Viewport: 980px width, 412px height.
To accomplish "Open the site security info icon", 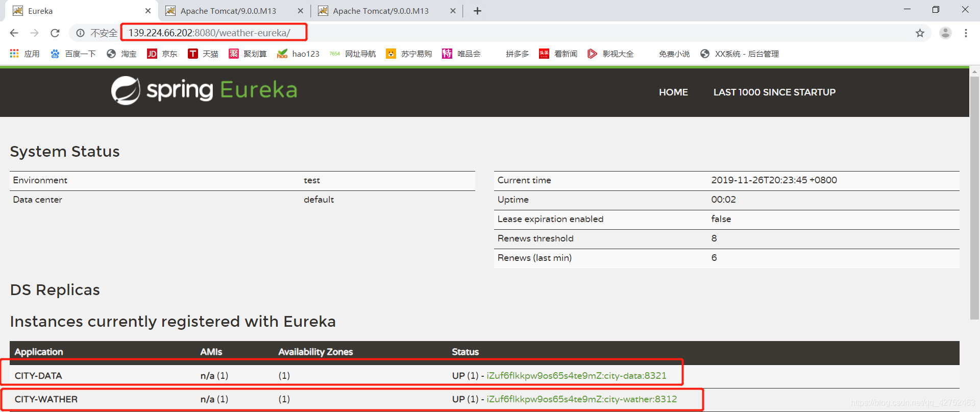I will (x=80, y=33).
